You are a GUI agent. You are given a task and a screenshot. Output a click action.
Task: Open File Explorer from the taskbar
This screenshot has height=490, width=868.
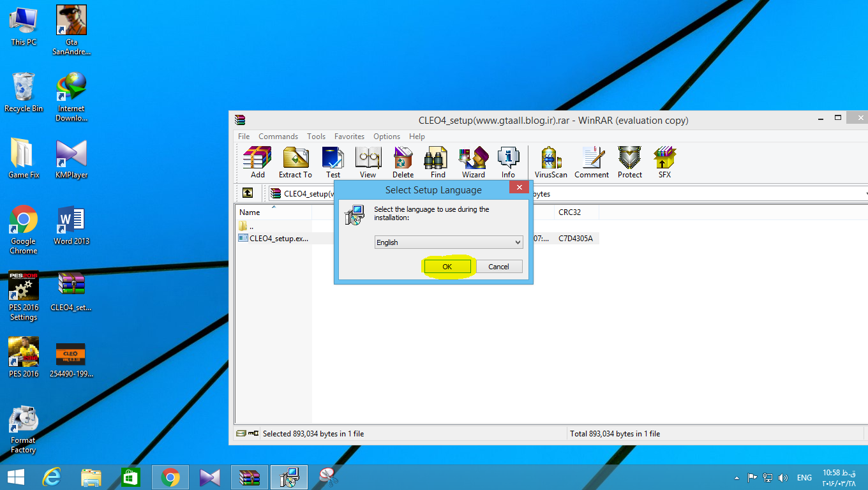91,477
